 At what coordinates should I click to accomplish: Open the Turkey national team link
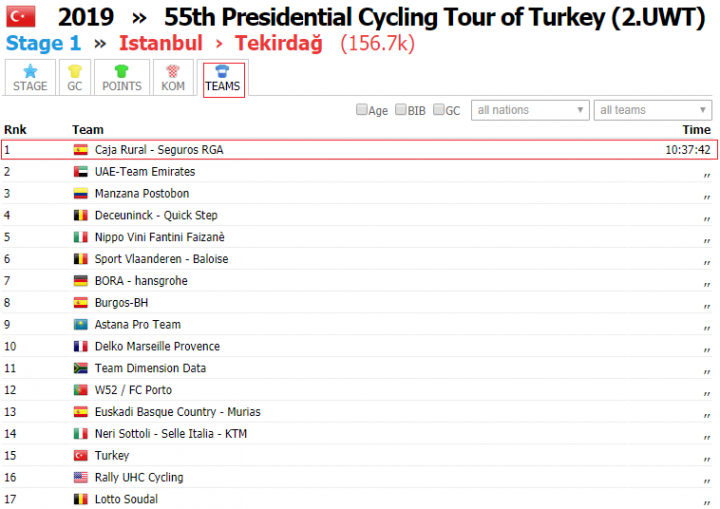[x=112, y=456]
